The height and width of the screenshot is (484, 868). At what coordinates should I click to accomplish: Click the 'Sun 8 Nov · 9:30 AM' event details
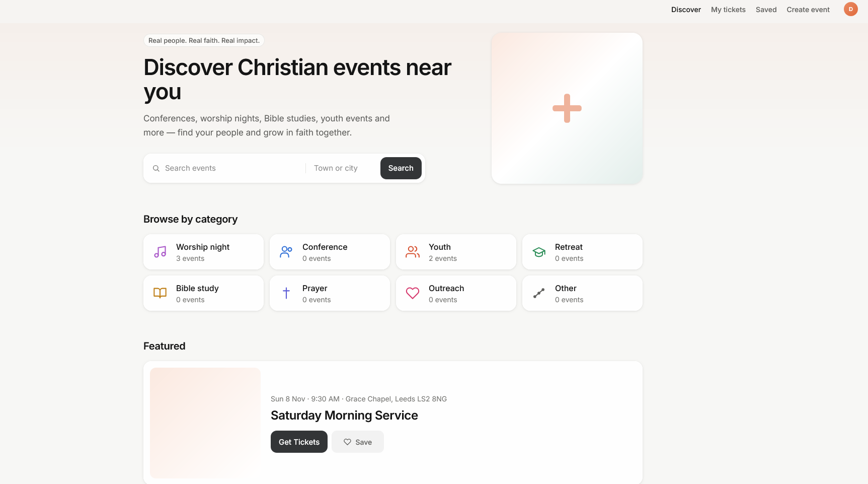[359, 399]
